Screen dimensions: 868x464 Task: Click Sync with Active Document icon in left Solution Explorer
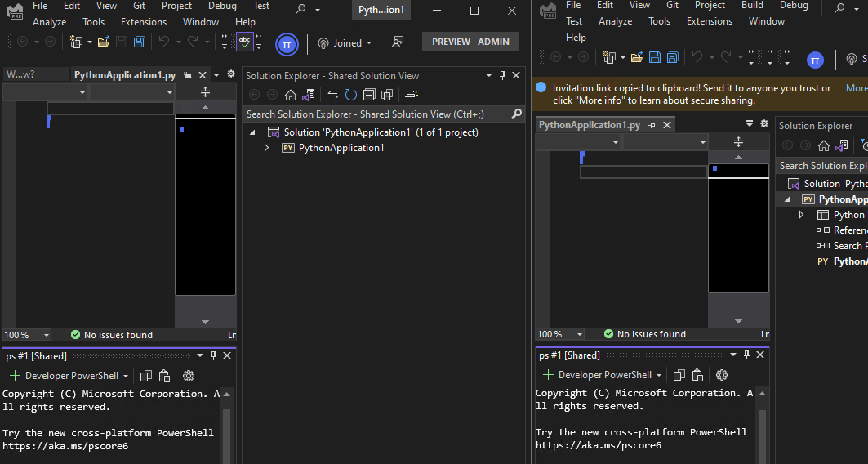point(332,95)
